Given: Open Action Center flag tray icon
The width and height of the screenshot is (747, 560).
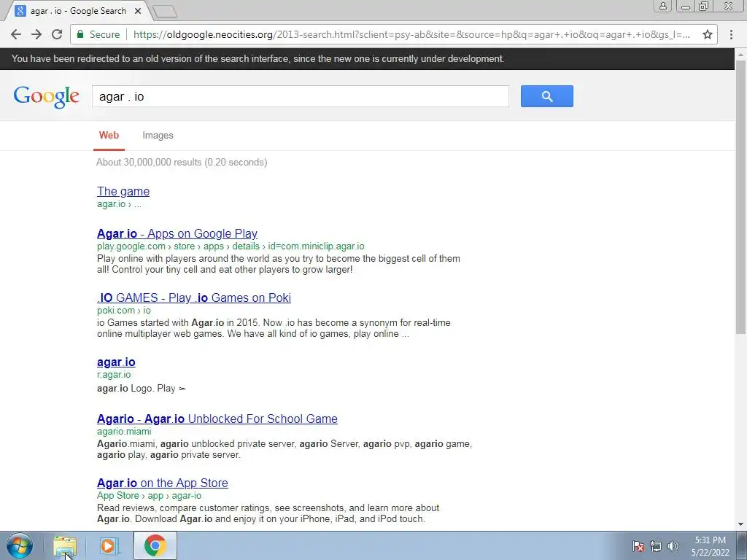Looking at the screenshot, I should [638, 546].
